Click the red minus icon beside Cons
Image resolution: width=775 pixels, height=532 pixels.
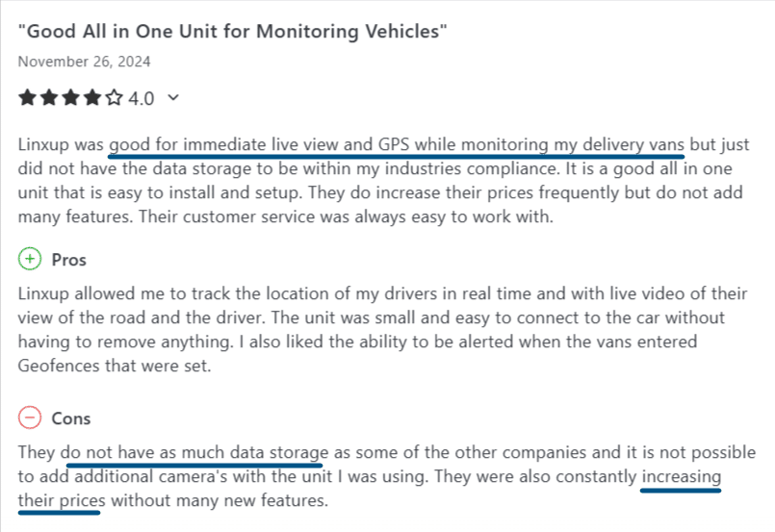pos(30,418)
